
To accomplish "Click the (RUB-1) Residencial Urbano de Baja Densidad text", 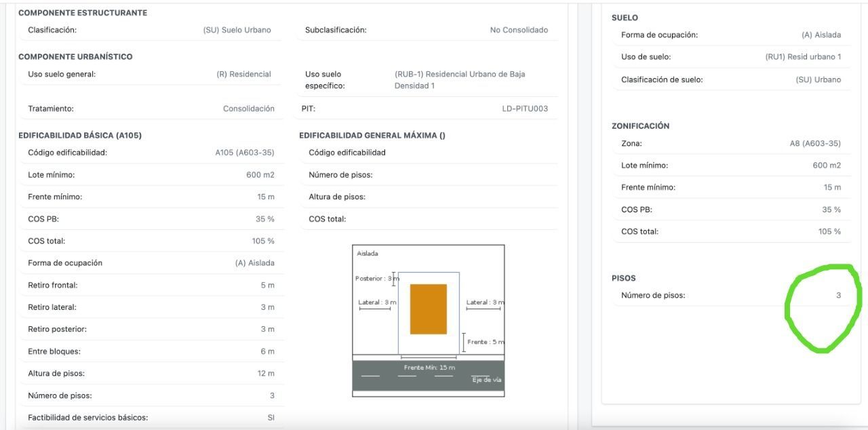I will (460, 80).
